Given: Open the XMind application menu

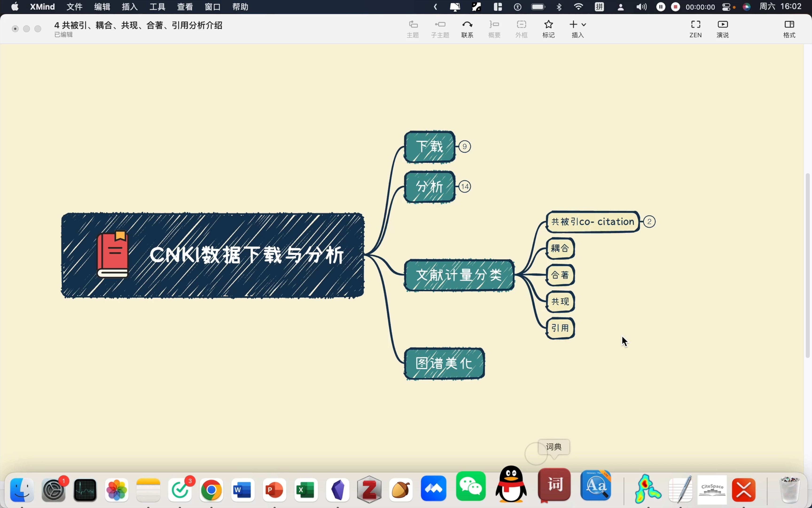Looking at the screenshot, I should (x=42, y=7).
